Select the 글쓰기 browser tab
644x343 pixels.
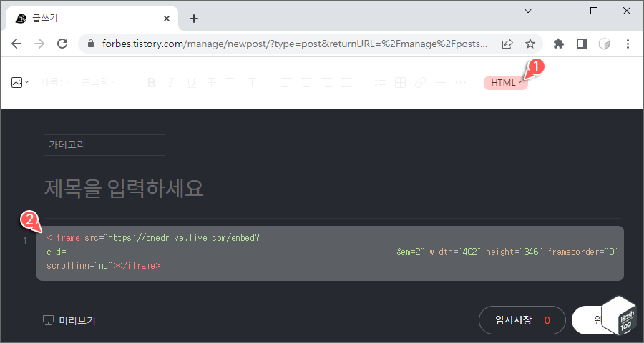pyautogui.click(x=92, y=19)
